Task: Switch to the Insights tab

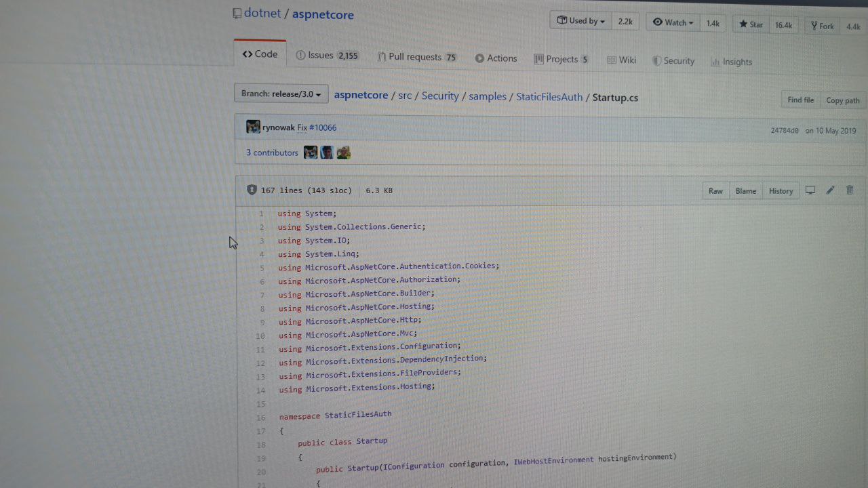Action: [731, 62]
